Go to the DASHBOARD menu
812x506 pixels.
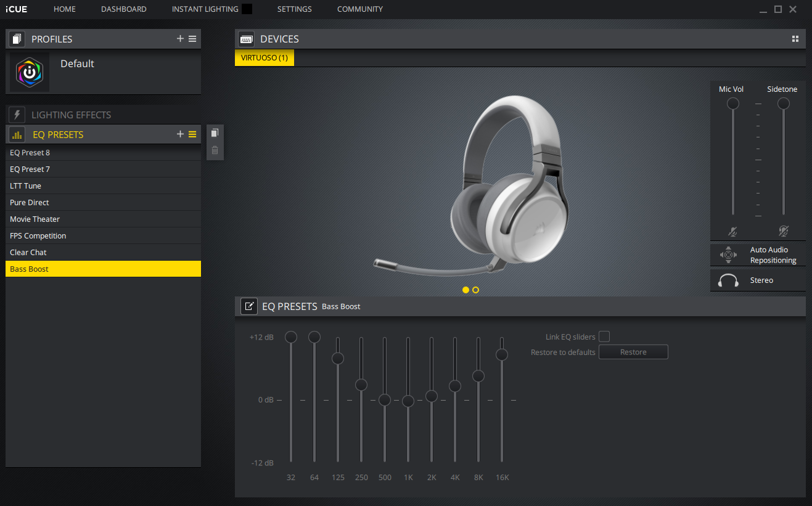[x=124, y=9]
